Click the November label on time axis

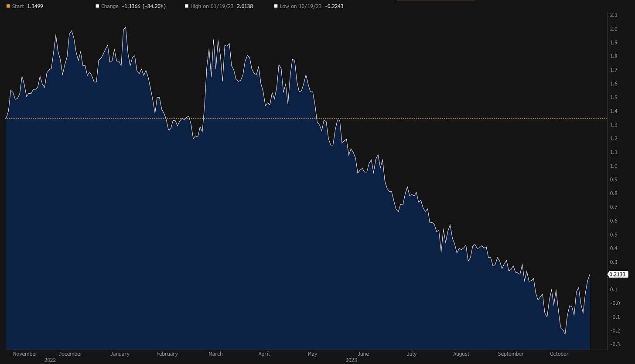click(x=25, y=354)
